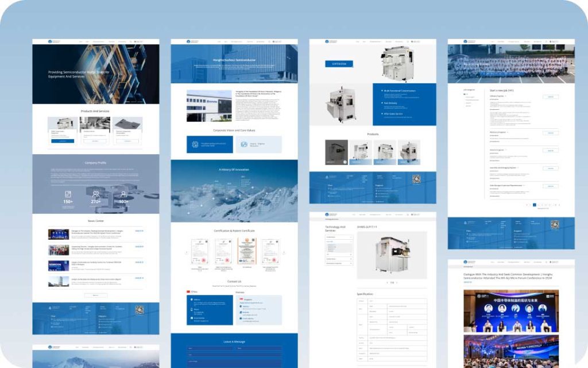
Task: Click the chip icon in the blue vision card
Action: point(196,144)
